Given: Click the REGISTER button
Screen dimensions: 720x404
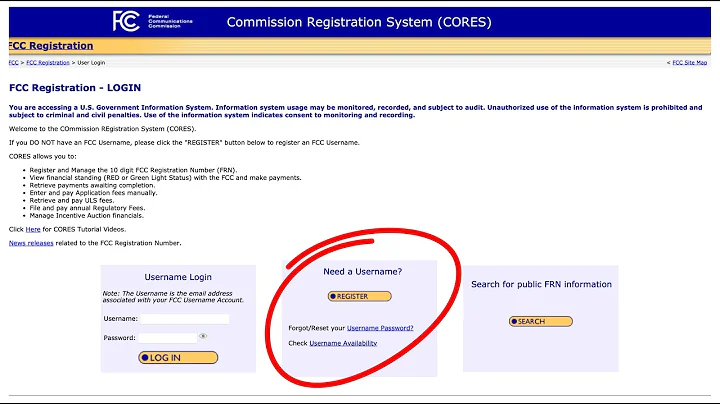Looking at the screenshot, I should click(360, 296).
